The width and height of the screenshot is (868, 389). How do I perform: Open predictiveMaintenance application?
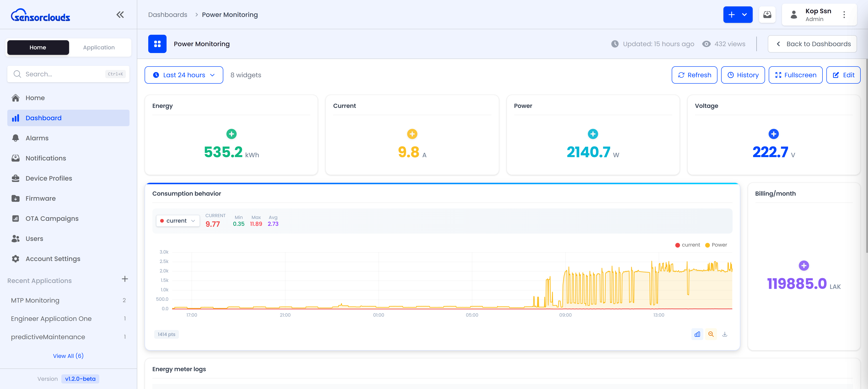[x=68, y=337]
